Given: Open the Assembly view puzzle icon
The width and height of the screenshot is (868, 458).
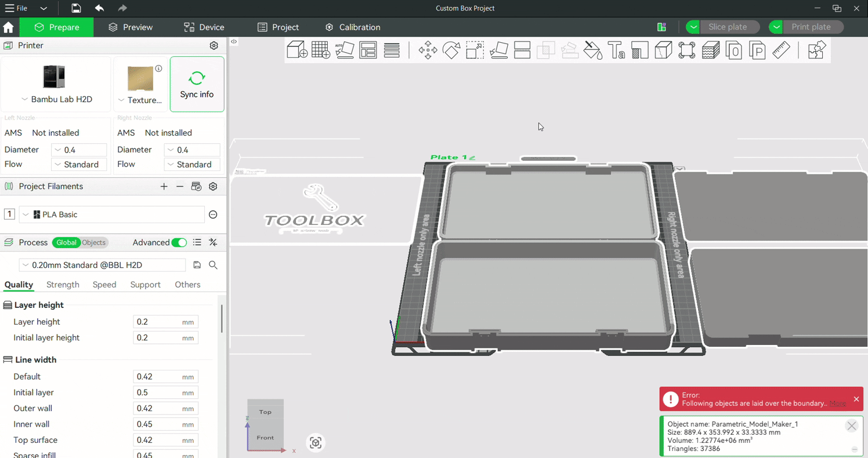Looking at the screenshot, I should 816,50.
